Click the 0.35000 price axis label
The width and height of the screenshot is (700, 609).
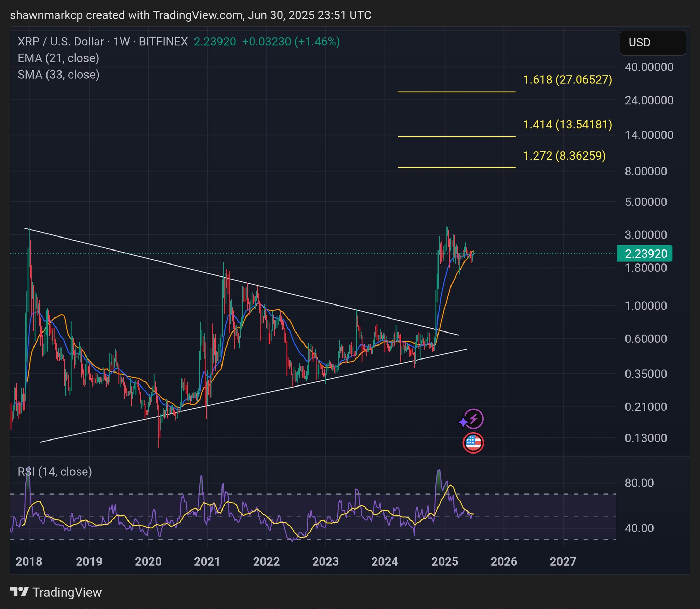[x=646, y=374]
